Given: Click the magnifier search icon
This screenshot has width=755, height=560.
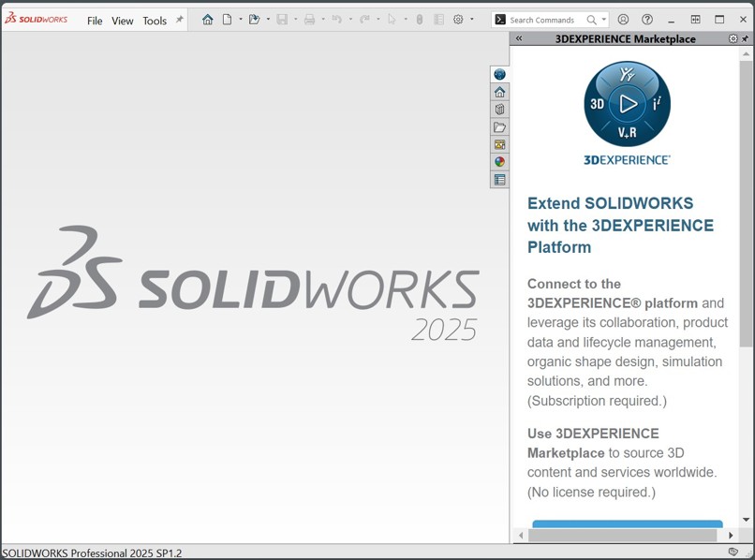Looking at the screenshot, I should (x=591, y=20).
